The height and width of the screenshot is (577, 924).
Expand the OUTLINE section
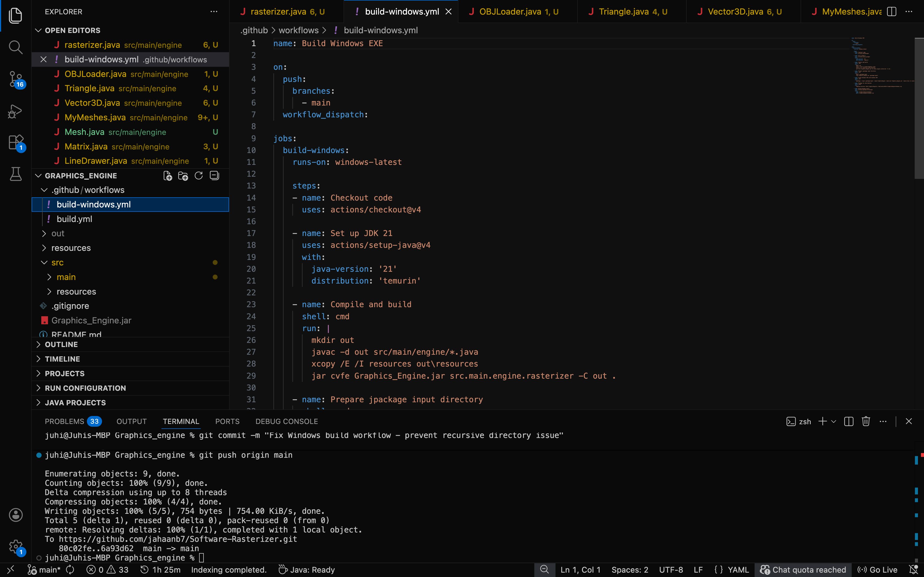pos(61,344)
